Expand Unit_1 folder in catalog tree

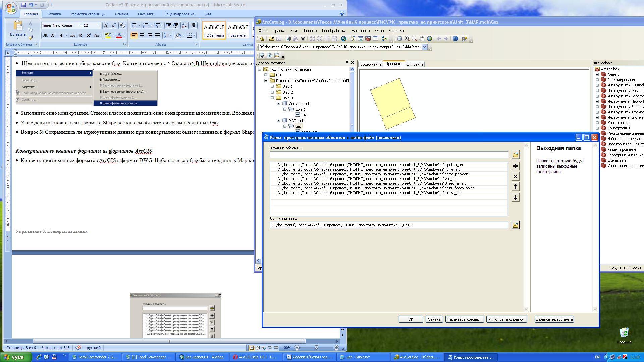[x=272, y=86]
